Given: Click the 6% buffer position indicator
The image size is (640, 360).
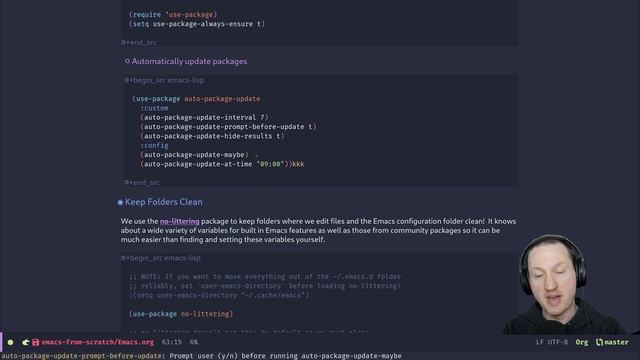Looking at the screenshot, I should [x=194, y=342].
